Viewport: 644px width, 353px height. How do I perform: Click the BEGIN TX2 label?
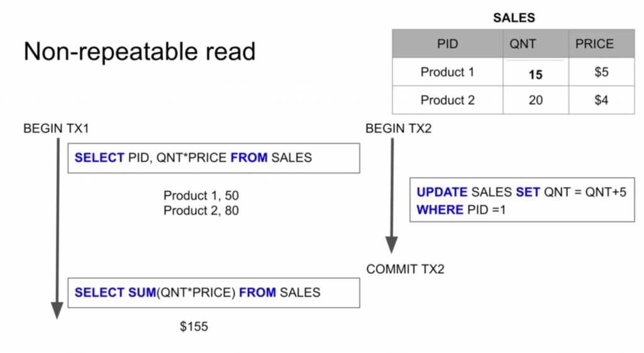click(x=398, y=129)
